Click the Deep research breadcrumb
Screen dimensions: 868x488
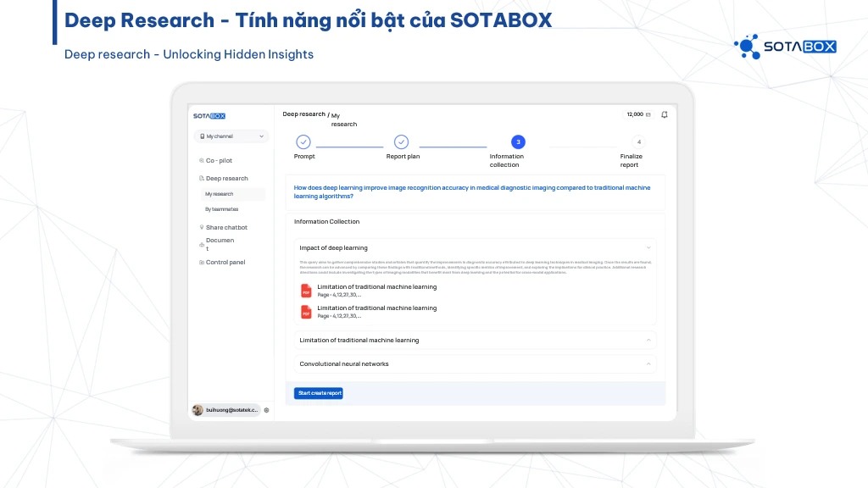[x=304, y=114]
